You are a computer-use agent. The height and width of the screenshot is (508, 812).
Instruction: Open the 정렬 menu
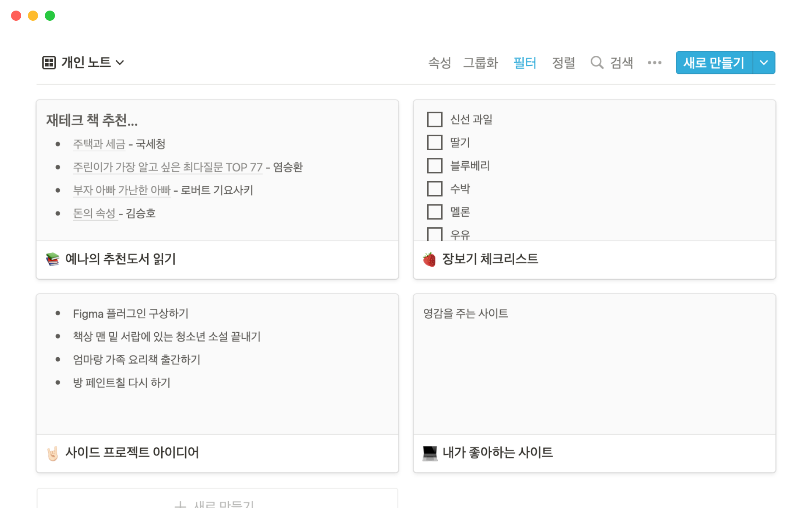click(563, 63)
